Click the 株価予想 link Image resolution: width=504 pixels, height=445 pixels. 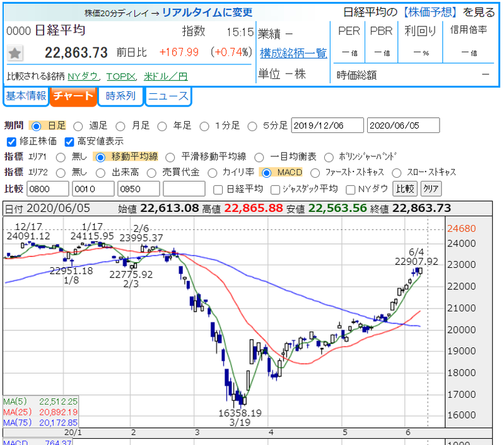(x=430, y=12)
